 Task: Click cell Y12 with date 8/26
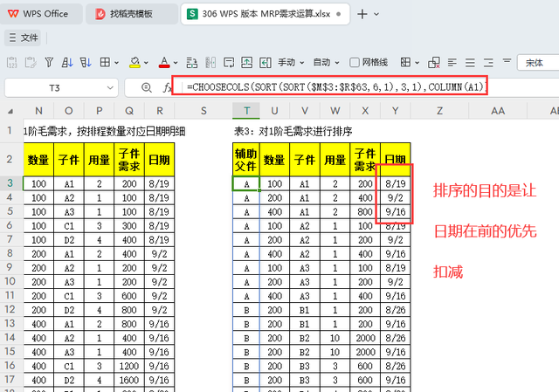coord(396,310)
